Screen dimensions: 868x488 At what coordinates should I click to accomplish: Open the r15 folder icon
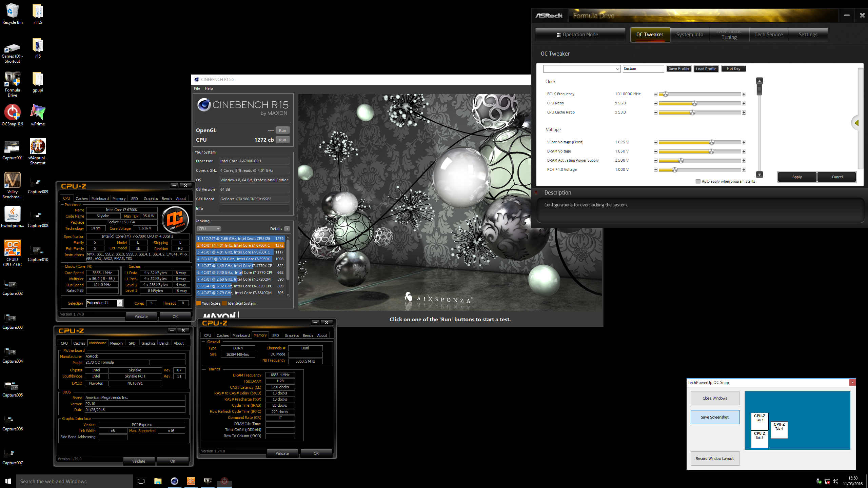point(38,48)
